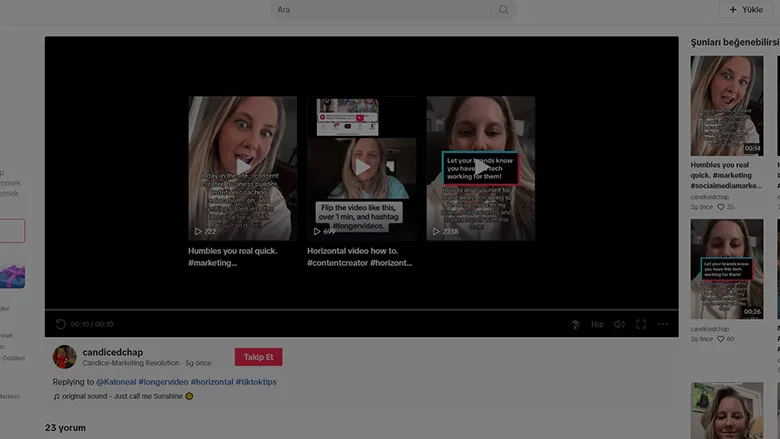Image resolution: width=780 pixels, height=439 pixels.
Task: Open the 'Humbles you real quick. #marketing' title
Action: [233, 257]
